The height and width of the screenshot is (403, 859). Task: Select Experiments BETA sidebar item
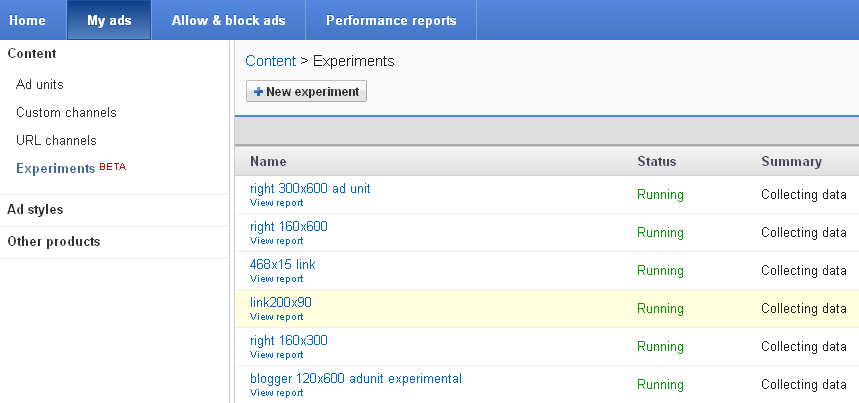point(56,168)
